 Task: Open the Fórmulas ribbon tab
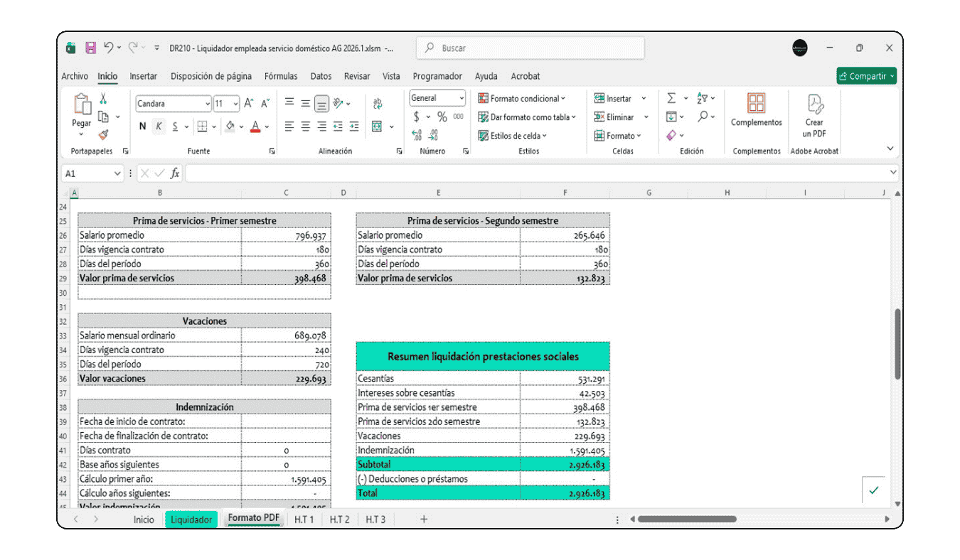281,76
